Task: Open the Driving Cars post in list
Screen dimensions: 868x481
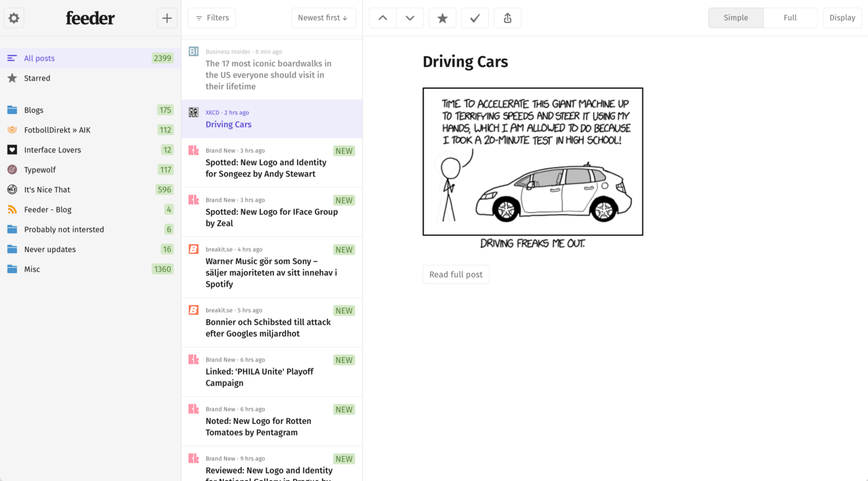Action: (x=272, y=119)
